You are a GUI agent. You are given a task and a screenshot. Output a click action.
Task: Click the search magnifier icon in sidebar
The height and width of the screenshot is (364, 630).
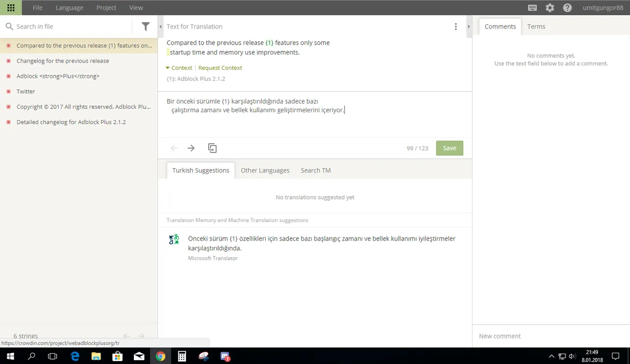9,27
